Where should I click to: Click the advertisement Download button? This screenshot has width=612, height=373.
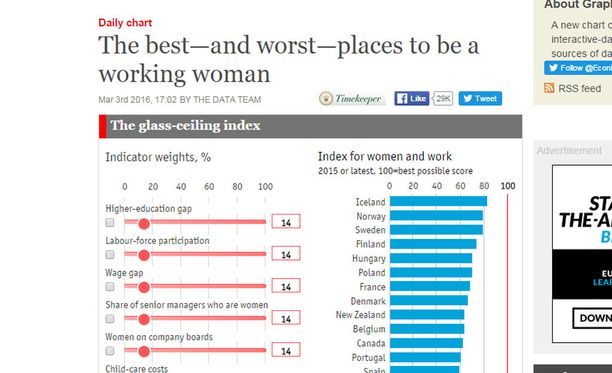592,318
